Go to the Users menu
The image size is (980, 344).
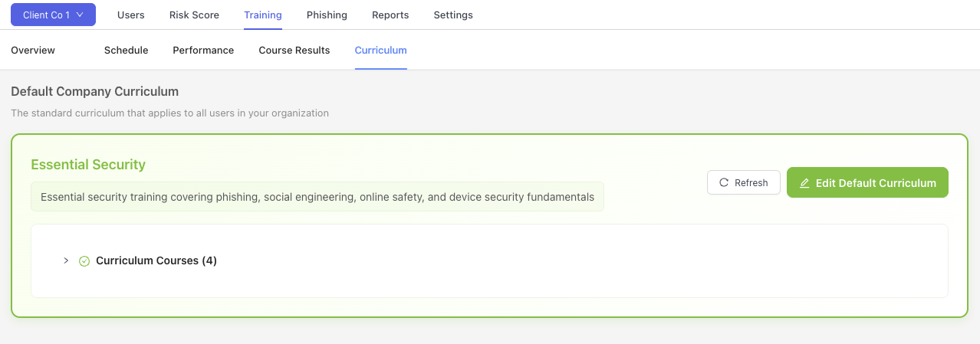pos(130,15)
